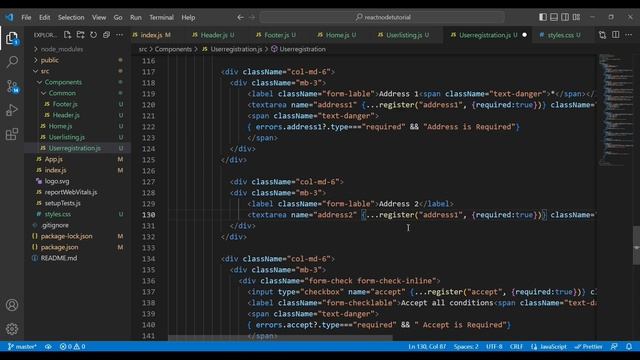Open editor More Actions ellipsis
Image resolution: width=640 pixels, height=360 pixels.
(629, 35)
